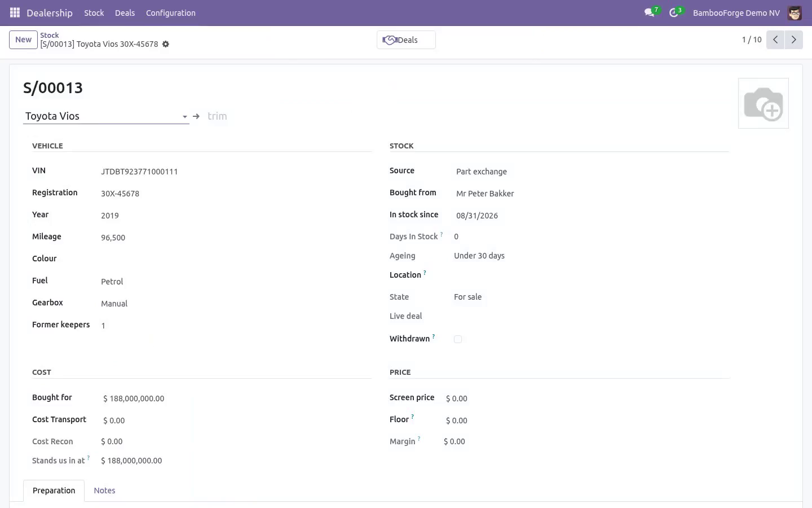Open the Configuration menu
The width and height of the screenshot is (812, 508).
(x=170, y=12)
